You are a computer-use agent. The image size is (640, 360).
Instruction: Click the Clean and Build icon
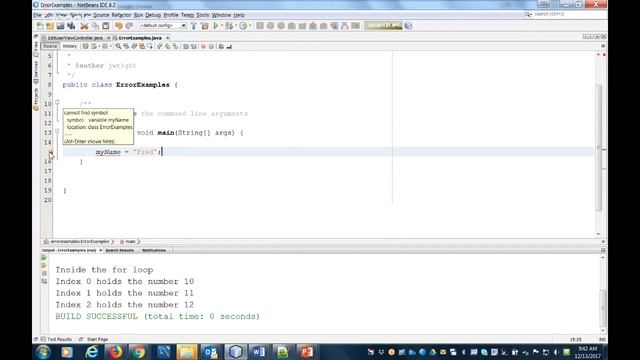204,26
